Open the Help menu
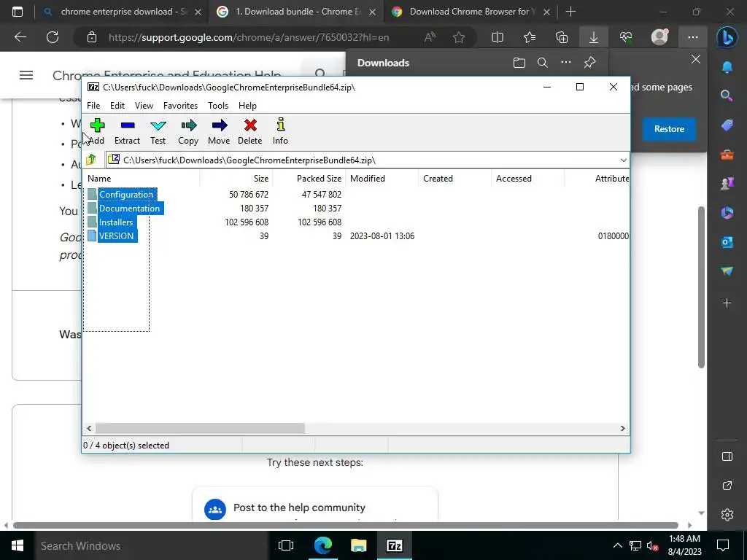Viewport: 747px width, 560px height. pos(247,106)
